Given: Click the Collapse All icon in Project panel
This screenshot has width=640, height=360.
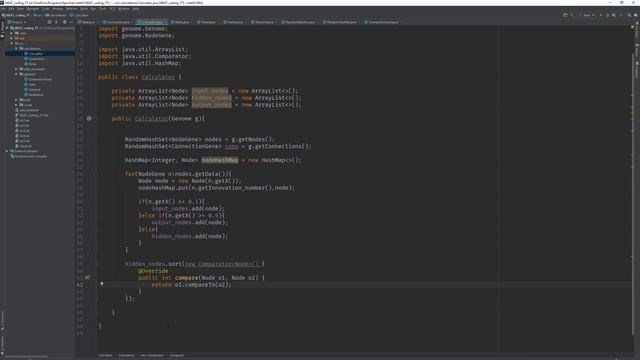Looking at the screenshot, I should tap(56, 22).
